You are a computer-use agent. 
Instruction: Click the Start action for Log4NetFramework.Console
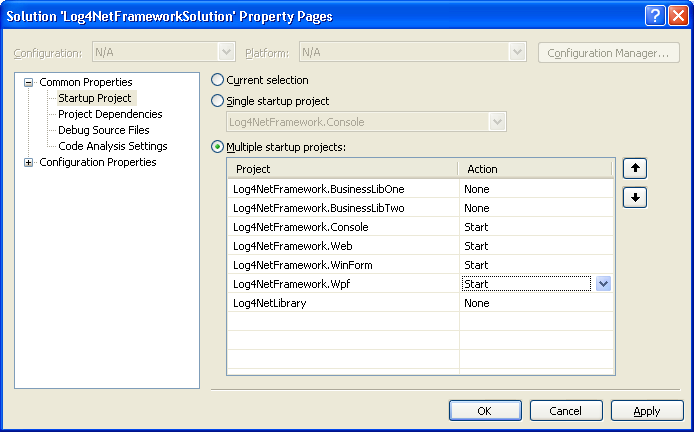tap(536, 227)
